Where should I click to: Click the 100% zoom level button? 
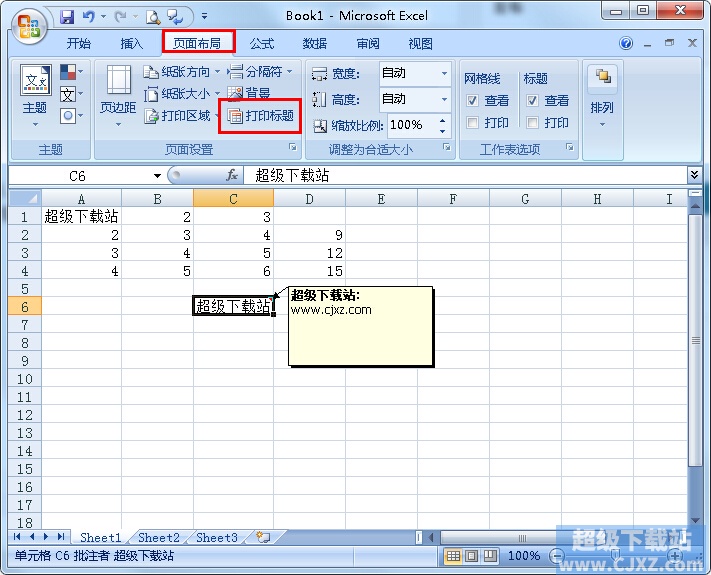524,556
